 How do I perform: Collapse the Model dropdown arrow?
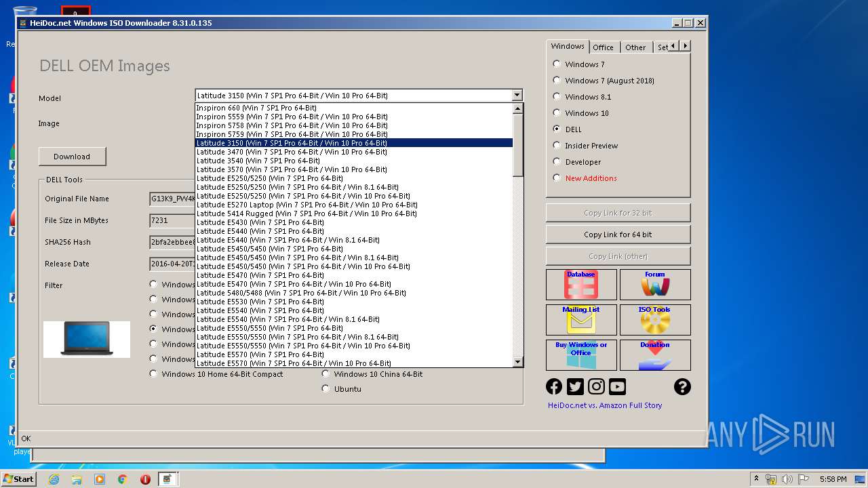(x=517, y=96)
